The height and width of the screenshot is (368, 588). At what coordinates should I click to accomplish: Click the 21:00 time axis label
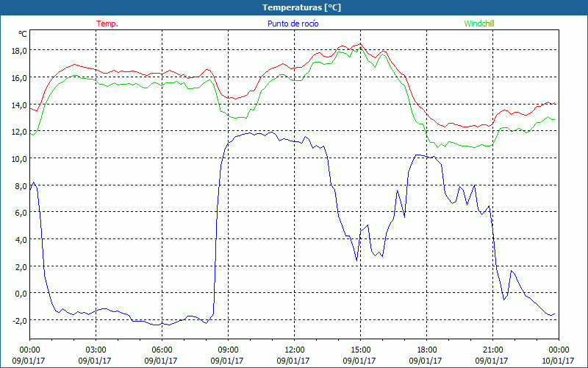(x=492, y=350)
